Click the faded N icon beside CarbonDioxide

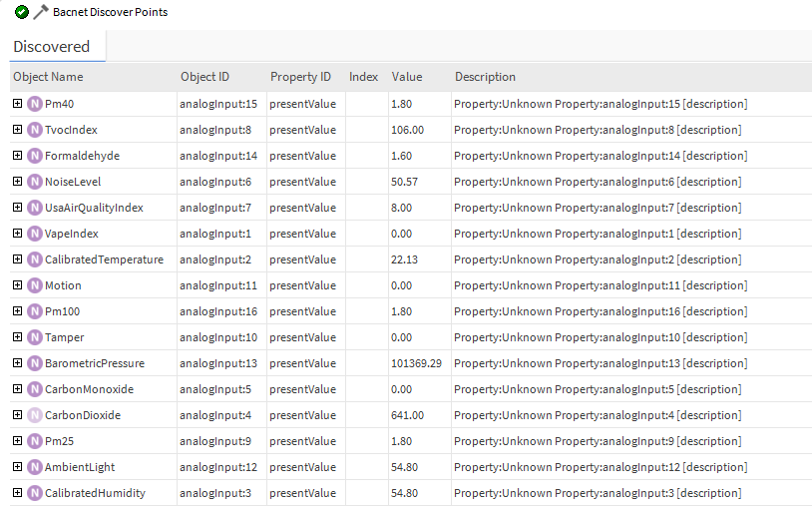coord(35,415)
